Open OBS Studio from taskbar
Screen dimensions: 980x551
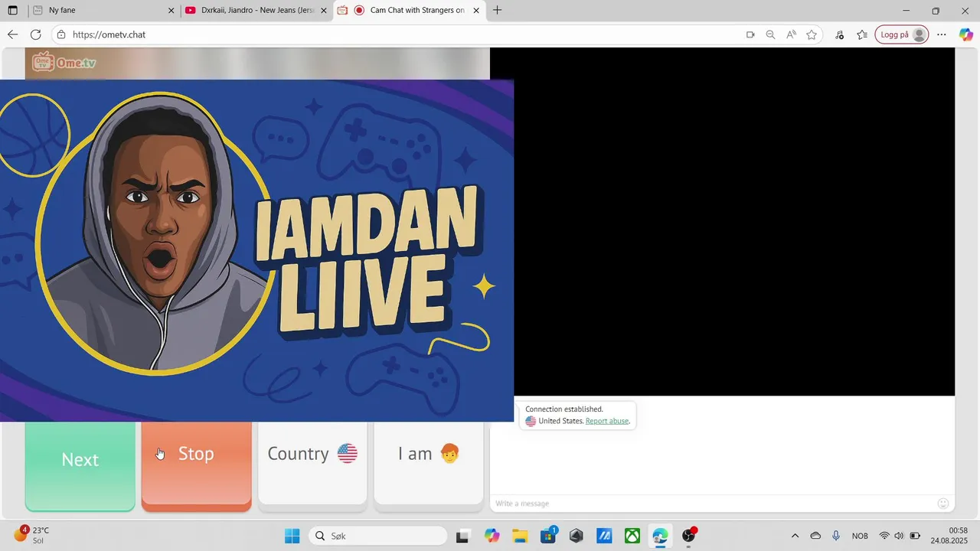[x=689, y=536]
